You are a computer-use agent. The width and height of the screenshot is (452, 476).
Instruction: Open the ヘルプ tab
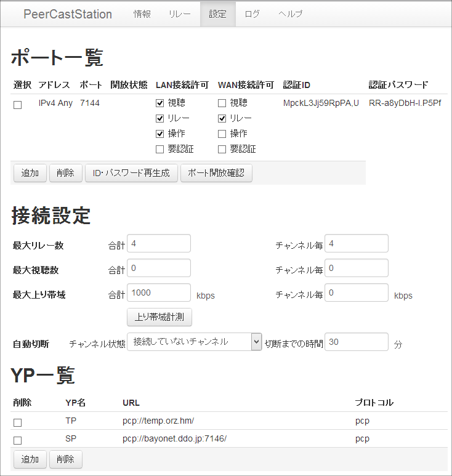[x=291, y=14]
